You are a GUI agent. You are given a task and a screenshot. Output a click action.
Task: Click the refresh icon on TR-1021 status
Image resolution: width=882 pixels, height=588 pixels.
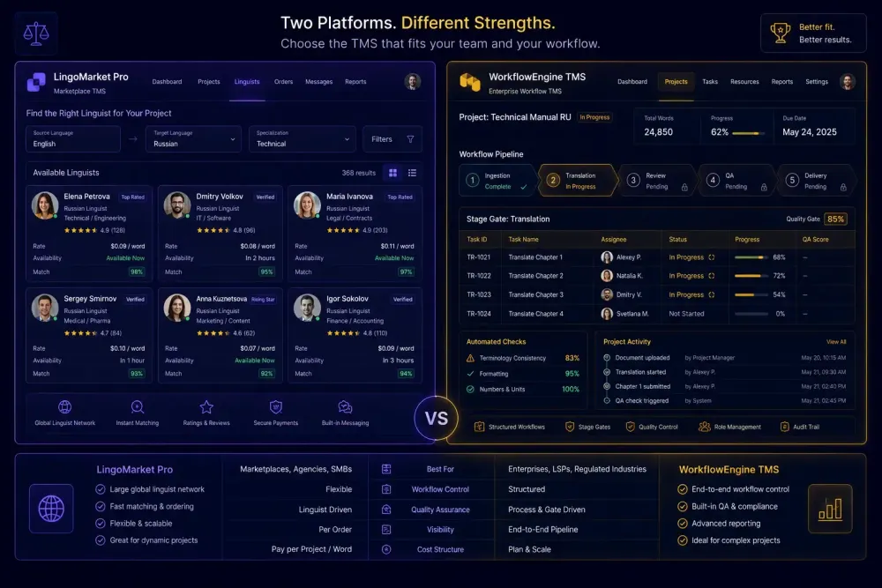pos(712,257)
